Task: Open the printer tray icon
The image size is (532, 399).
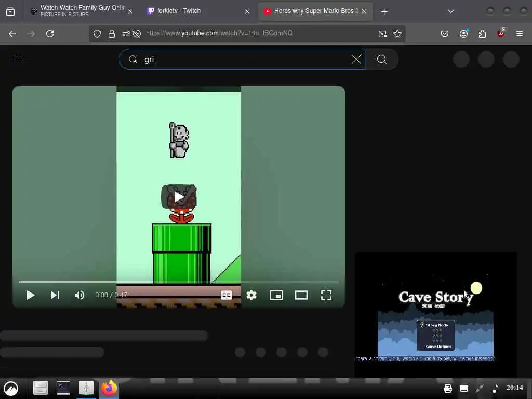Action: (x=448, y=388)
